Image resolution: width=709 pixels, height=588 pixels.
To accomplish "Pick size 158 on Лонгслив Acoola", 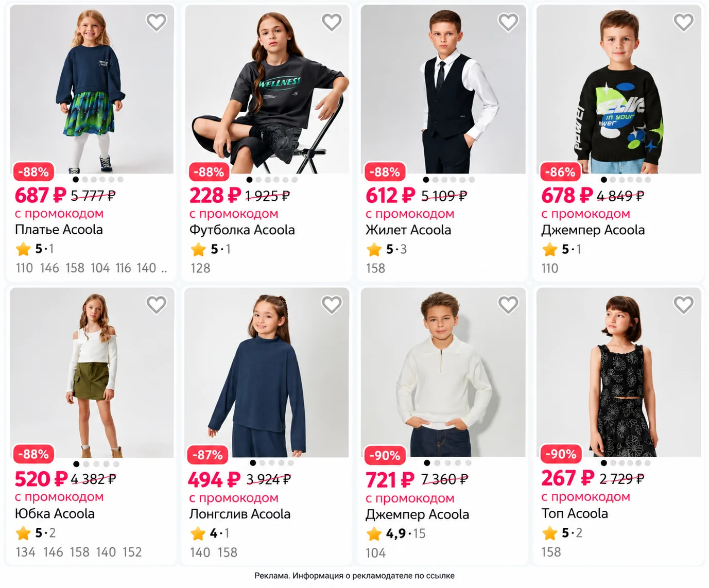I will coord(228,552).
